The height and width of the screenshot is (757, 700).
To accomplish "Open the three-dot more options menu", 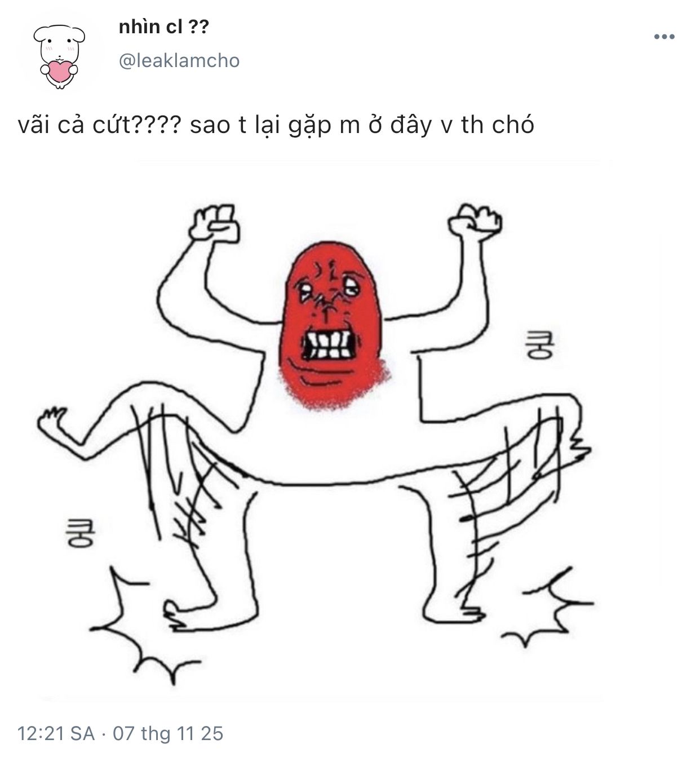I will click(x=664, y=37).
